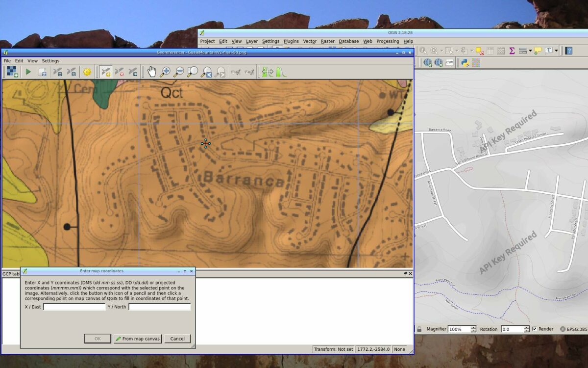Expand the measure tool dropdown arrow

pos(530,51)
